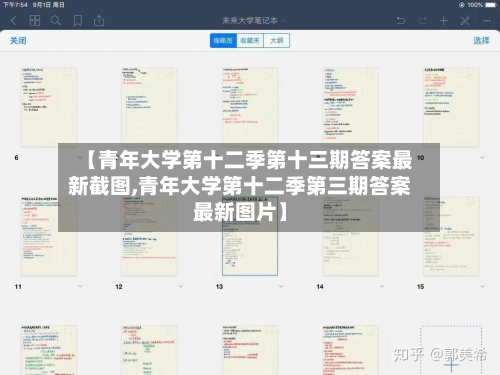500x375 pixels.
Task: Tap the page number label 6
Action: click(x=16, y=157)
